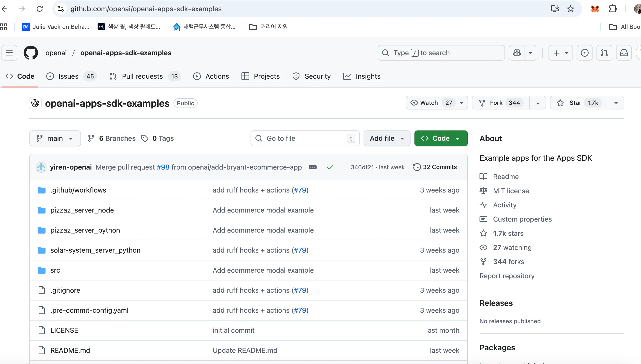
Task: Expand the green Code dropdown
Action: 441,138
